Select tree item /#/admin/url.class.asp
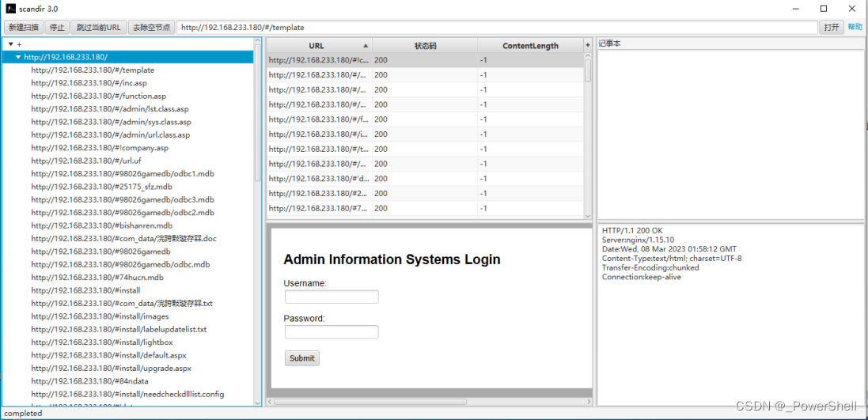868x420 pixels. (110, 135)
